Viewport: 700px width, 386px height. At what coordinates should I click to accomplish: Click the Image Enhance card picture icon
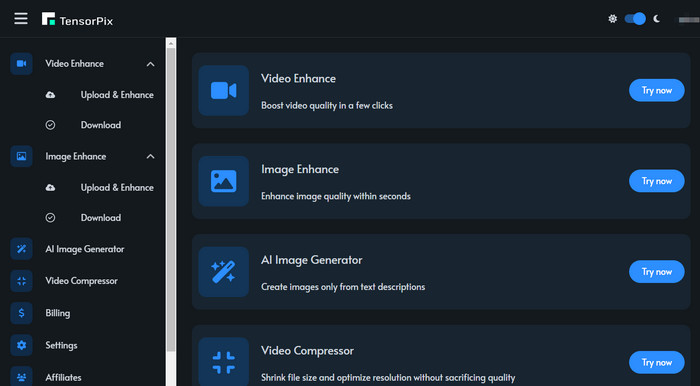(x=224, y=181)
